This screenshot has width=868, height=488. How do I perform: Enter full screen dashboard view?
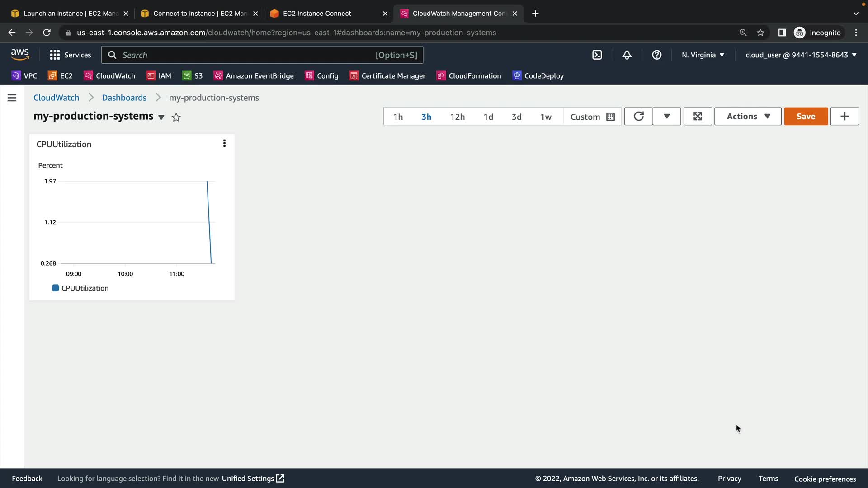click(x=698, y=117)
